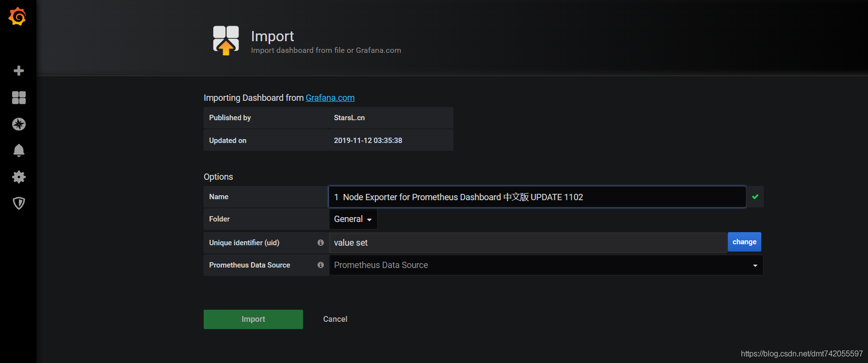Screen dimensions: 868x363
Task: Click the 'Name' row label
Action: (219, 197)
